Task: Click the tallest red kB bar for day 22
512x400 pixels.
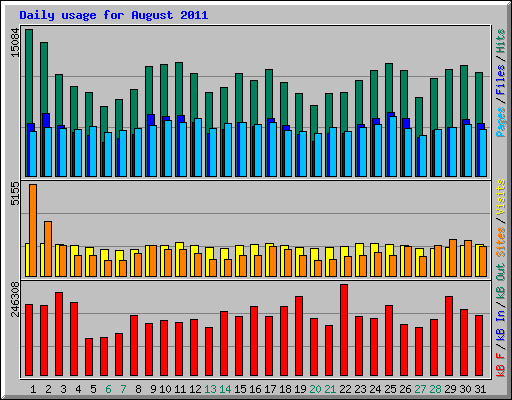Action: pos(344,330)
